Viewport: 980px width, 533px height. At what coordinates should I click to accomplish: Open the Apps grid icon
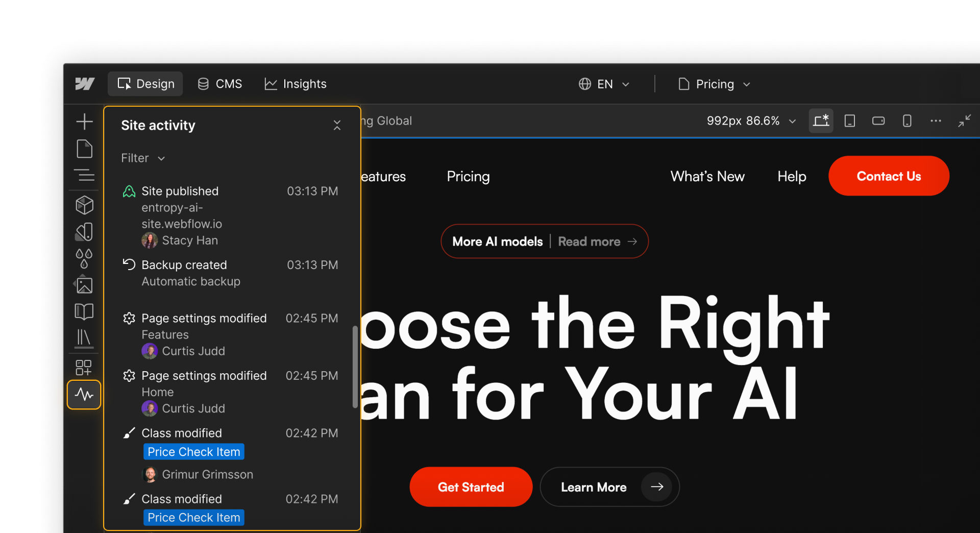(x=84, y=368)
